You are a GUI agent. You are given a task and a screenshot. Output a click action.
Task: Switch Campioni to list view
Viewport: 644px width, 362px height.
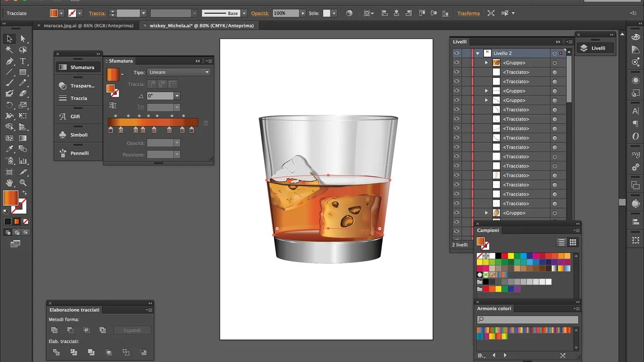point(561,242)
